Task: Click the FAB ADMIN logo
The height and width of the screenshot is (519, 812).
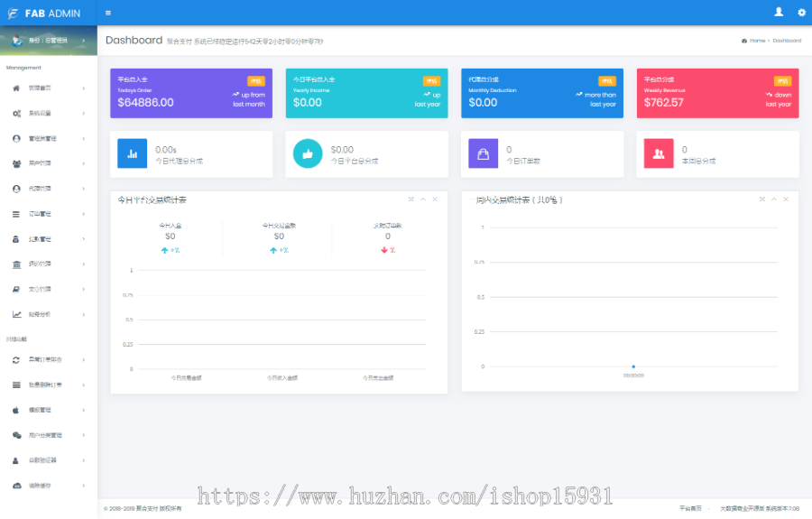Action: tap(44, 14)
